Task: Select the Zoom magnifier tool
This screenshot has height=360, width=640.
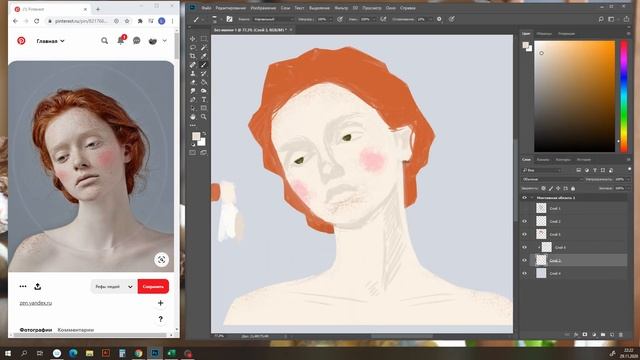Action: click(204, 117)
